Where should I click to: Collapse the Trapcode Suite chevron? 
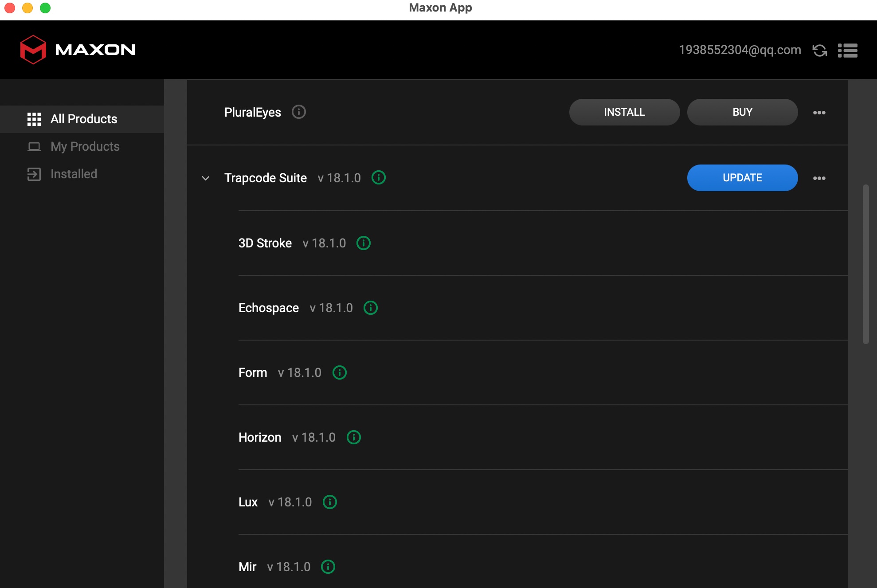205,178
